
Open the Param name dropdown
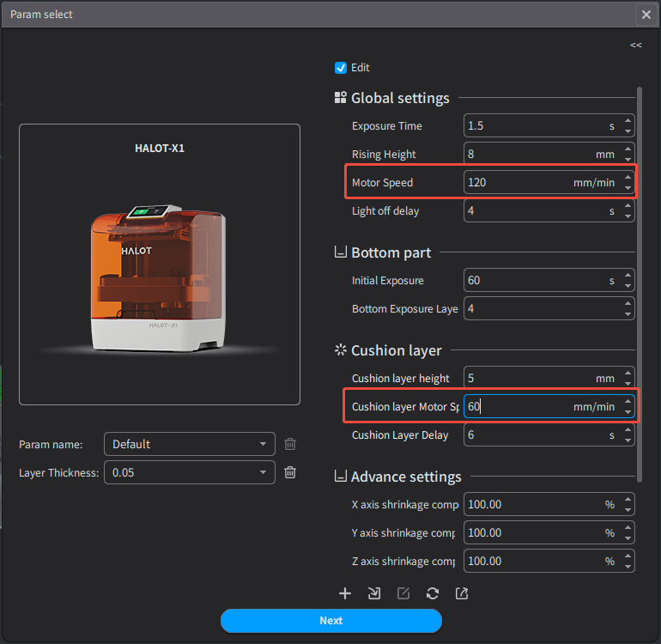click(x=189, y=444)
